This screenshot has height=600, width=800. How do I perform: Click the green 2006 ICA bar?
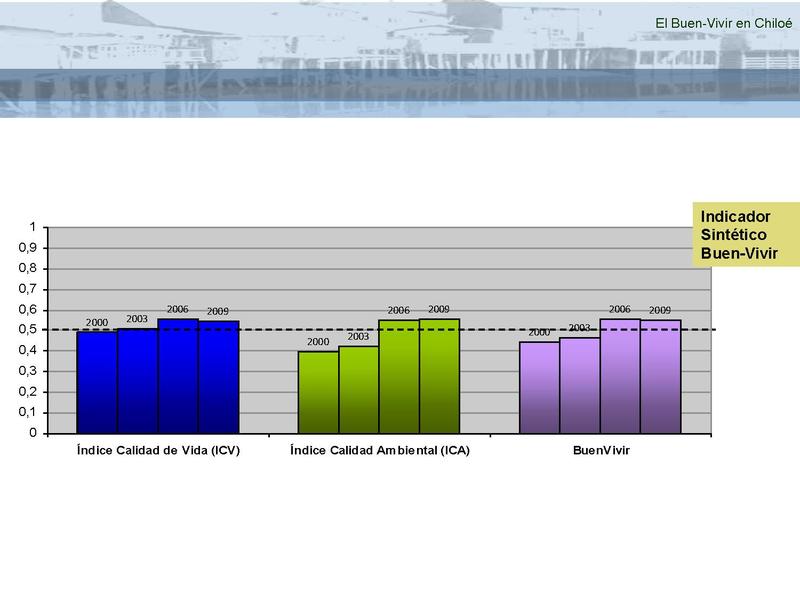(399, 376)
